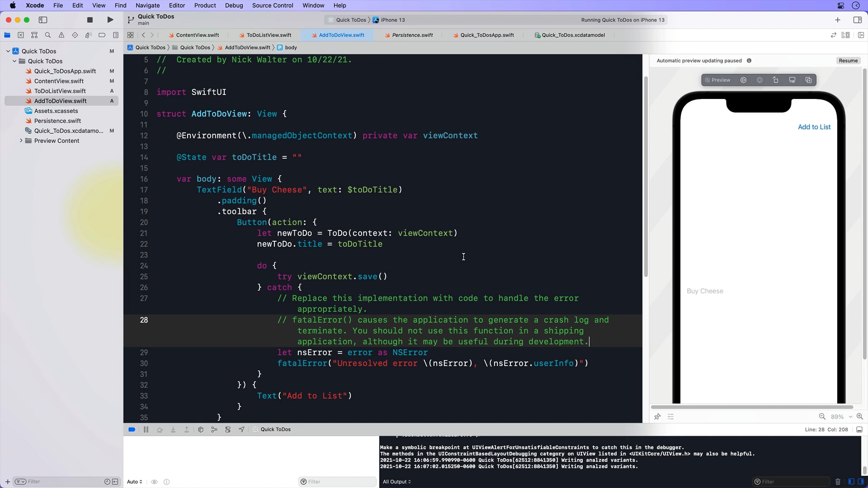Screen dimensions: 868x488
Task: Go back in editor history
Action: tap(143, 35)
